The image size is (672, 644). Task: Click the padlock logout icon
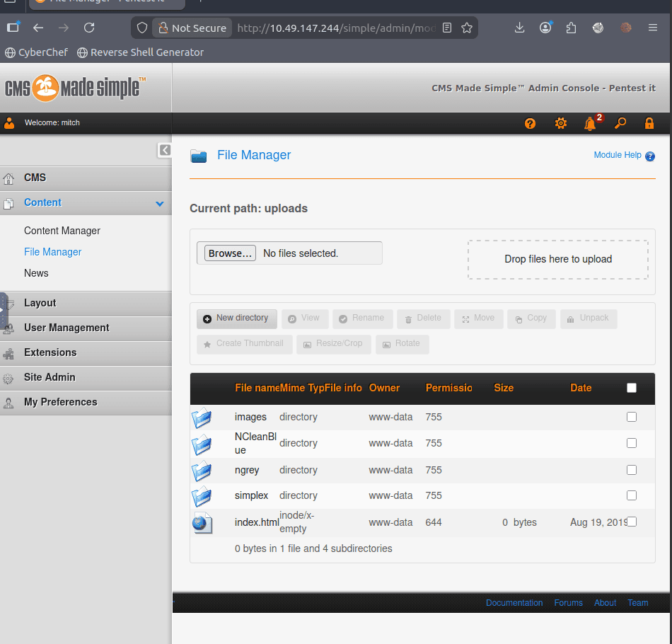click(649, 123)
